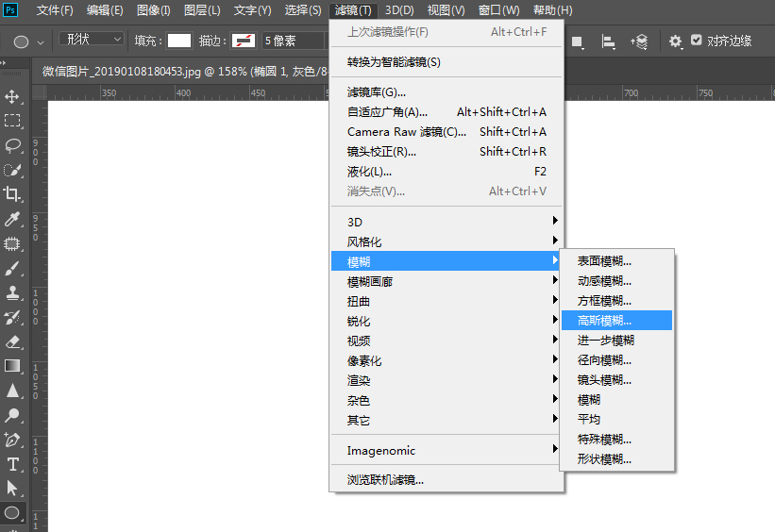Select the Horizontal Type tool
This screenshot has width=775, height=532.
pyautogui.click(x=12, y=464)
